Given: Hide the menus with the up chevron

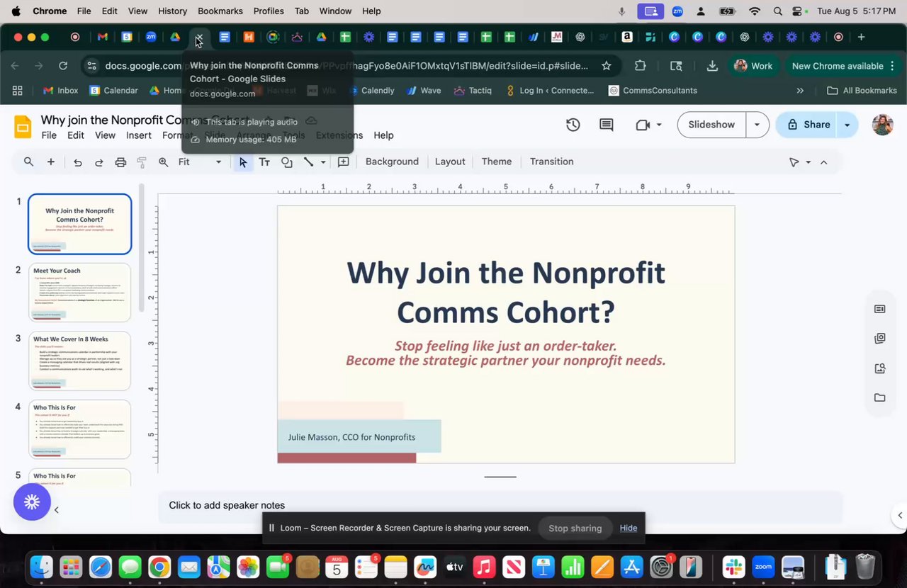Looking at the screenshot, I should click(823, 162).
